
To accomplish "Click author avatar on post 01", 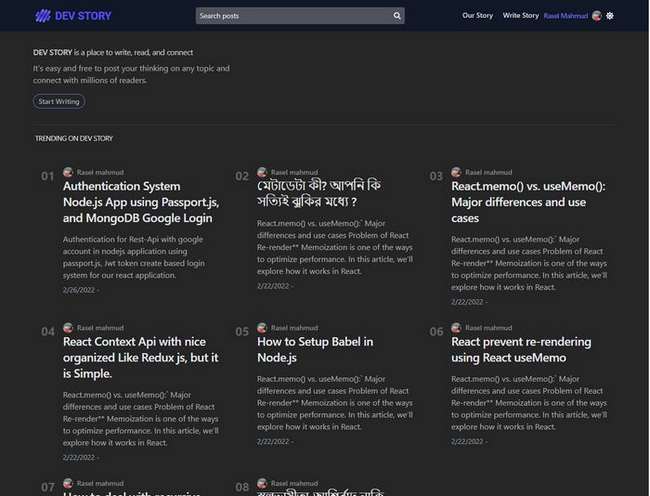I will (x=68, y=172).
